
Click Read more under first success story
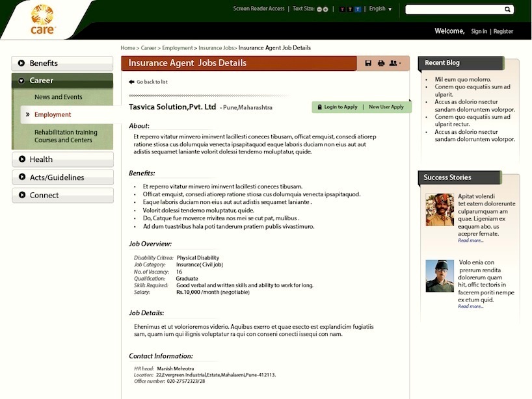click(x=470, y=240)
